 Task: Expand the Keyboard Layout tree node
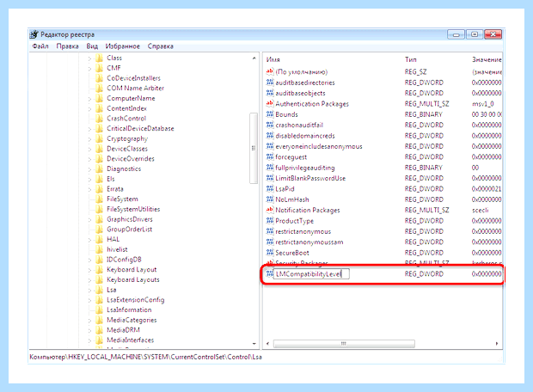[x=89, y=270]
